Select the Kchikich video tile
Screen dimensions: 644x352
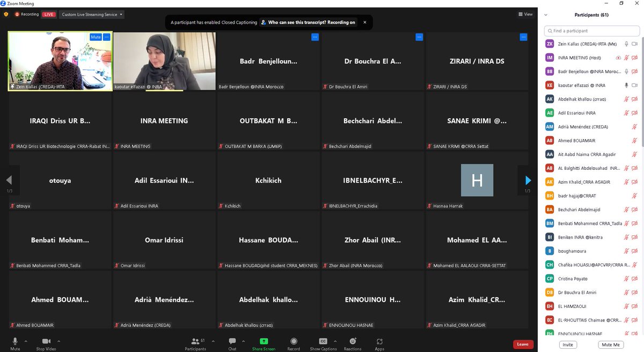[x=268, y=181]
